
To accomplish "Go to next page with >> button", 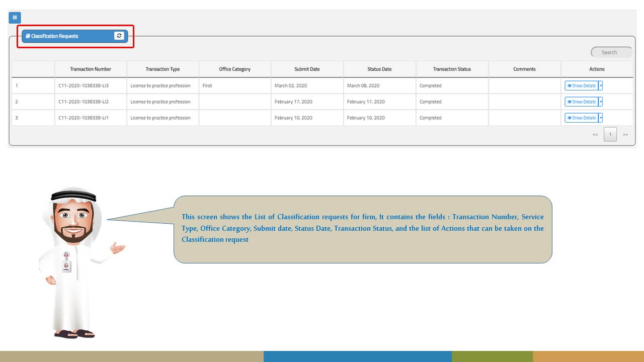I will [625, 135].
